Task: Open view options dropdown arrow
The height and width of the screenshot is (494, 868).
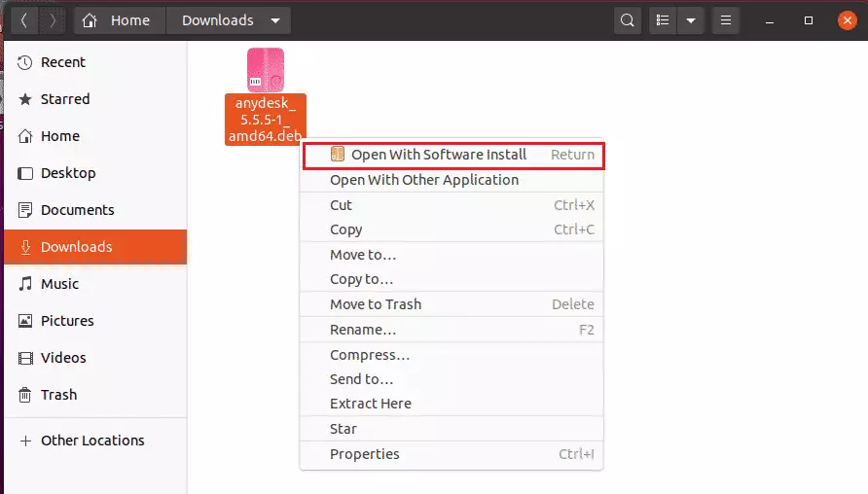Action: pyautogui.click(x=691, y=20)
